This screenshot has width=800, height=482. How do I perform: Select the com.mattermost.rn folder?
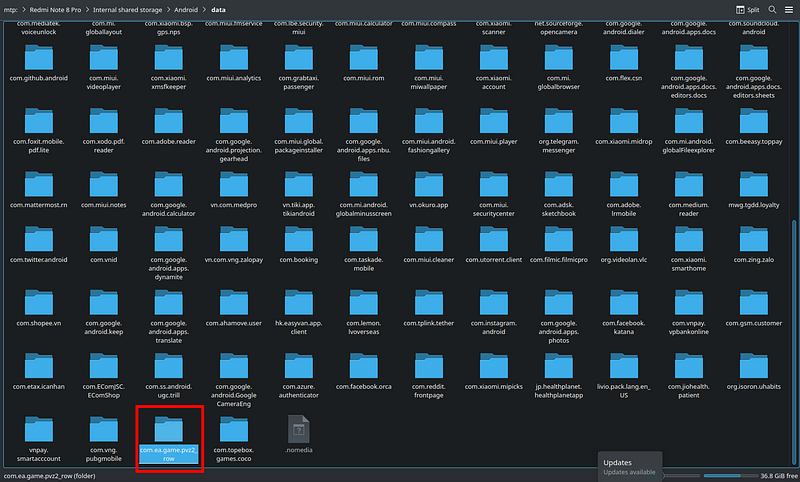click(39, 190)
